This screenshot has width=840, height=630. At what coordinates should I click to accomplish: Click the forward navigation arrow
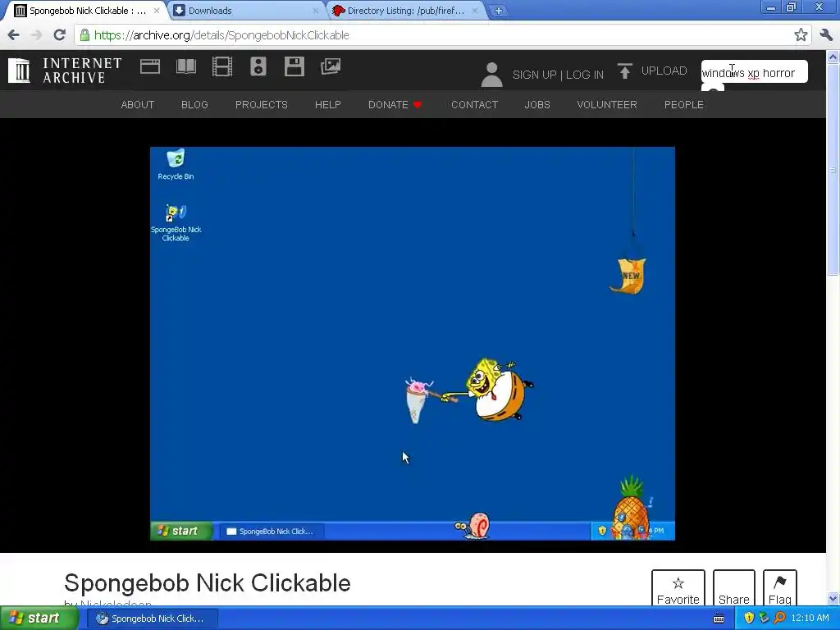point(36,34)
